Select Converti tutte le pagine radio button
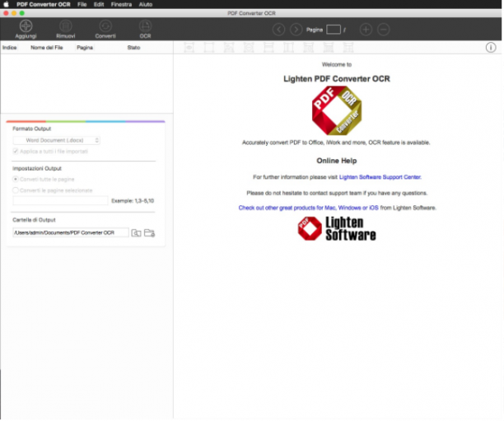504x421 pixels. click(16, 179)
